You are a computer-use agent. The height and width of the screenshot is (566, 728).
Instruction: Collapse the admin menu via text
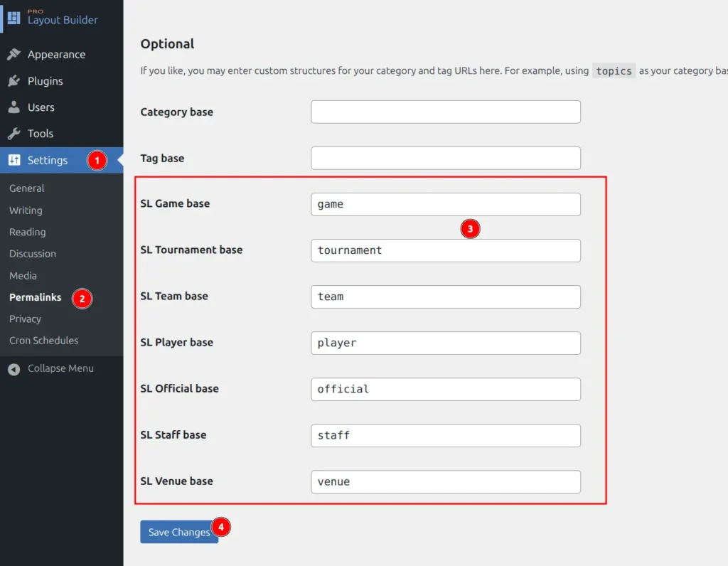[x=61, y=368]
